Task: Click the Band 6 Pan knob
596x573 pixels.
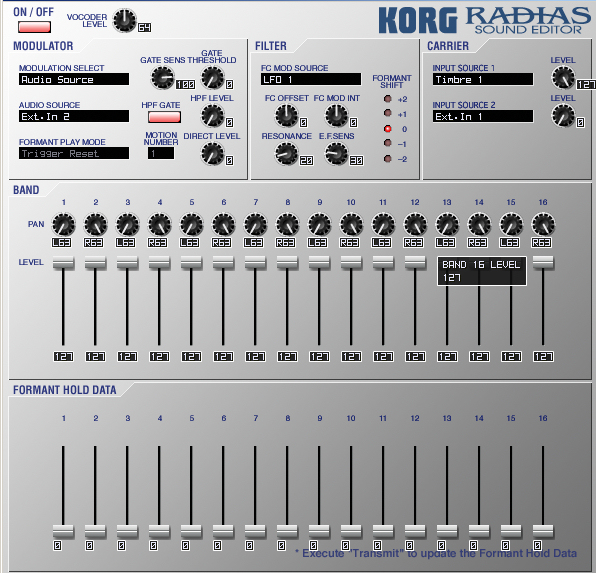Action: click(223, 224)
